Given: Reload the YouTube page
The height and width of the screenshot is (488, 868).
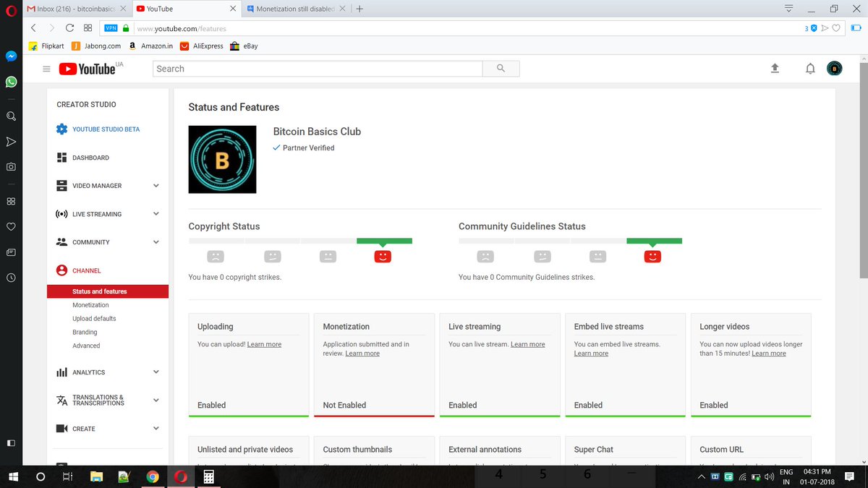Looking at the screenshot, I should [x=69, y=28].
